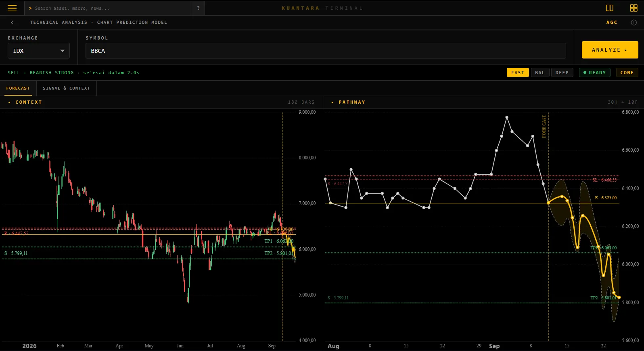Run the ANALYZE button
Screen dimensions: 644x351
[x=610, y=50]
